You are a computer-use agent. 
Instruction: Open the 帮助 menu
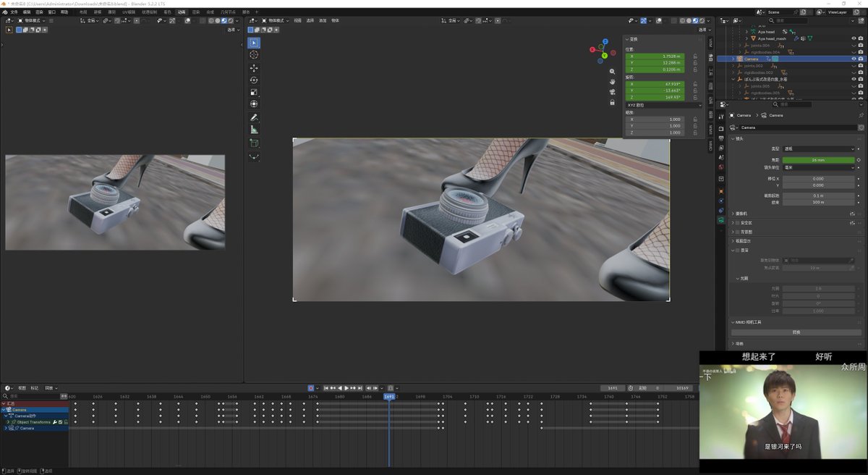pyautogui.click(x=64, y=12)
